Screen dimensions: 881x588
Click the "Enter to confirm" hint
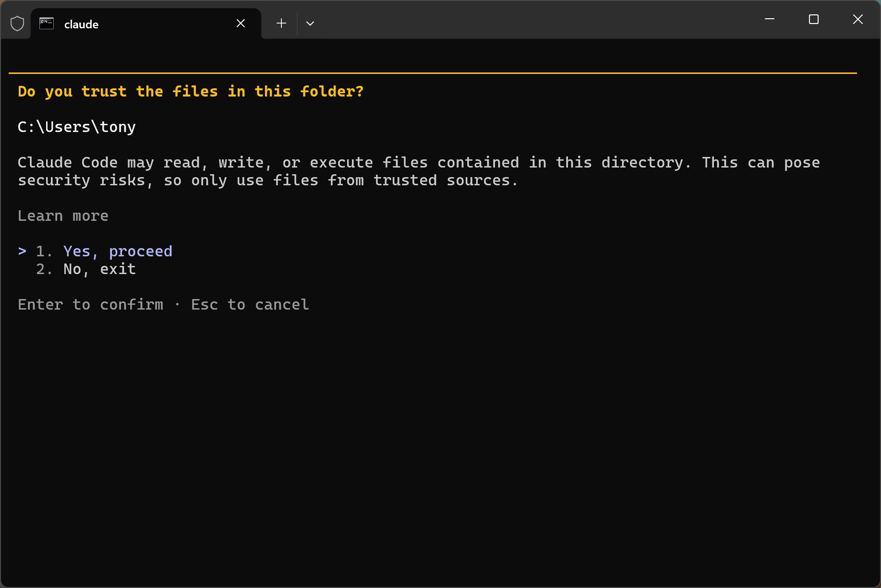coord(90,305)
